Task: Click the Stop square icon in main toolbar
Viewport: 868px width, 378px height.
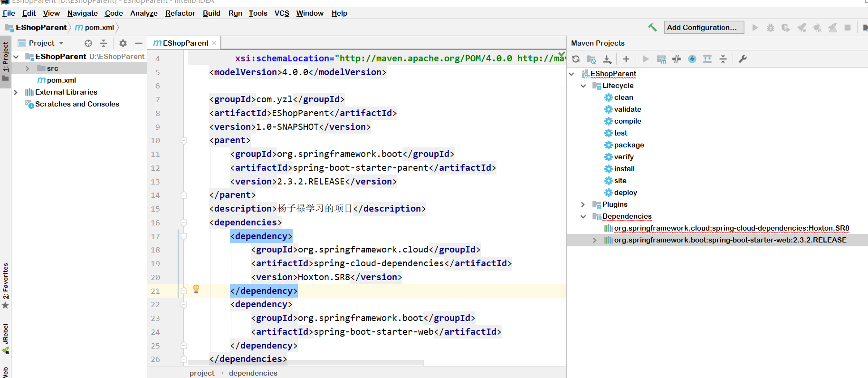Action: [848, 28]
